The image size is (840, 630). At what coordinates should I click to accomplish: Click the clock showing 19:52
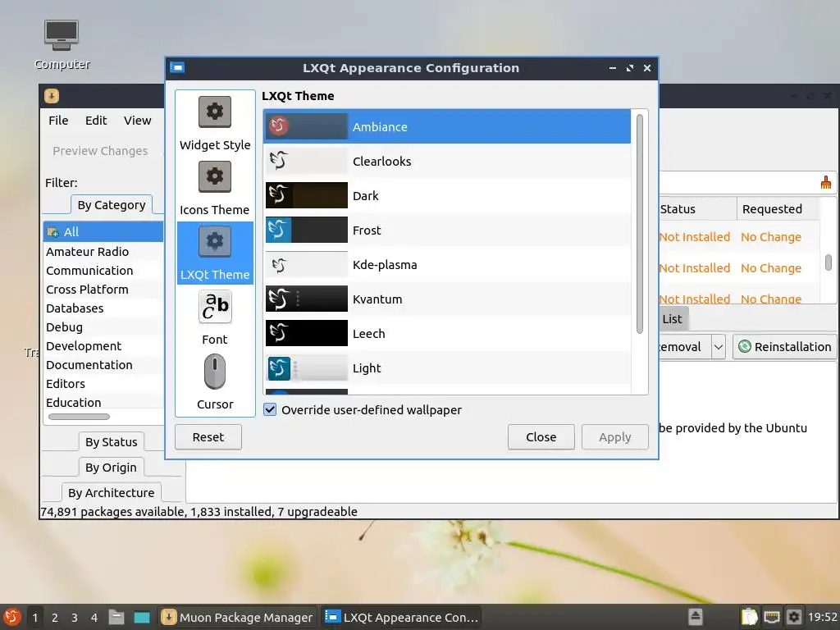822,617
